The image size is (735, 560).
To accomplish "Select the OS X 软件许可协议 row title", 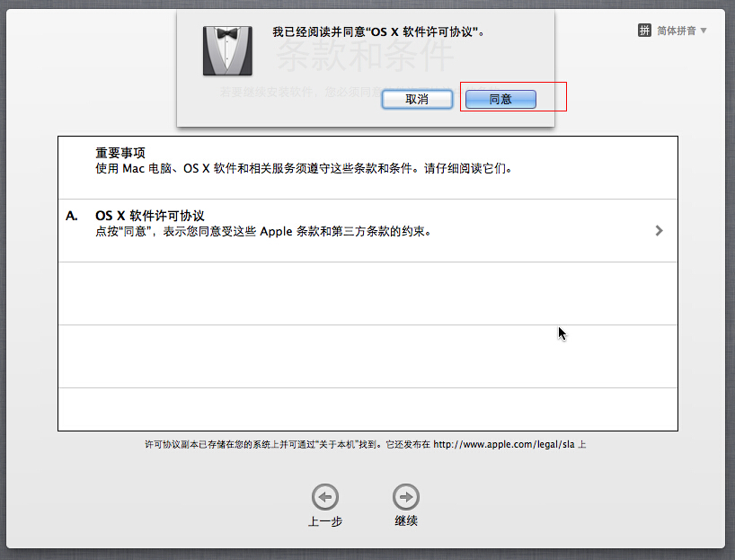I will coord(150,216).
